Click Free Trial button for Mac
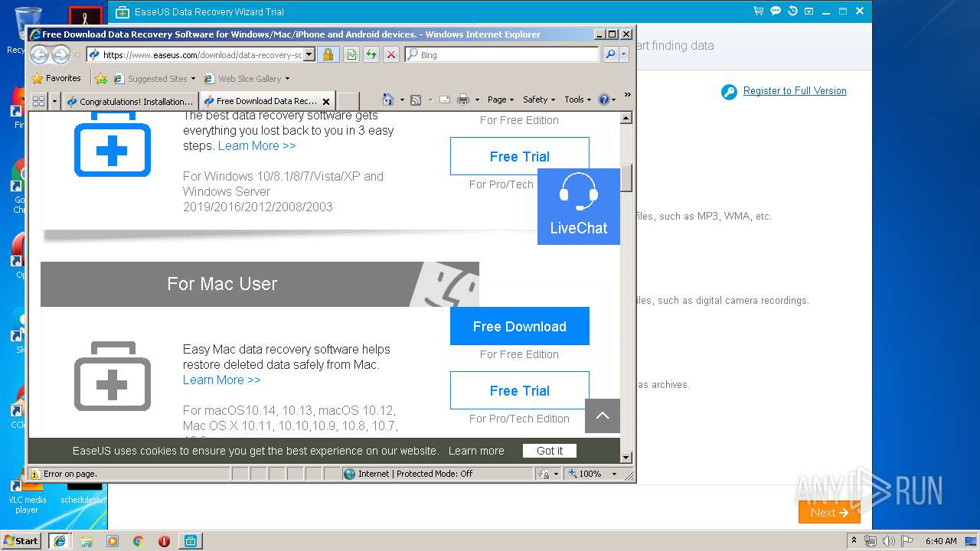This screenshot has width=980, height=551. [x=520, y=390]
